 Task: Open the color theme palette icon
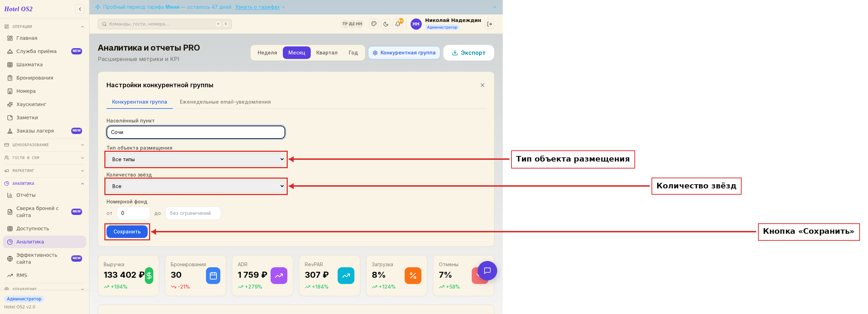tap(374, 24)
